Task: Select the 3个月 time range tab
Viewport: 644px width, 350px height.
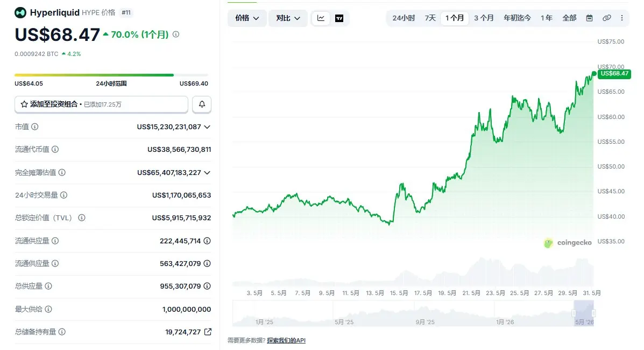Action: (x=484, y=18)
